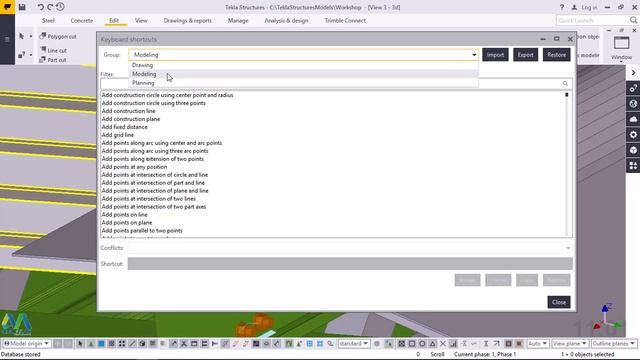Open the Tekla file menu logo
This screenshot has width=640, height=360.
point(7,7)
